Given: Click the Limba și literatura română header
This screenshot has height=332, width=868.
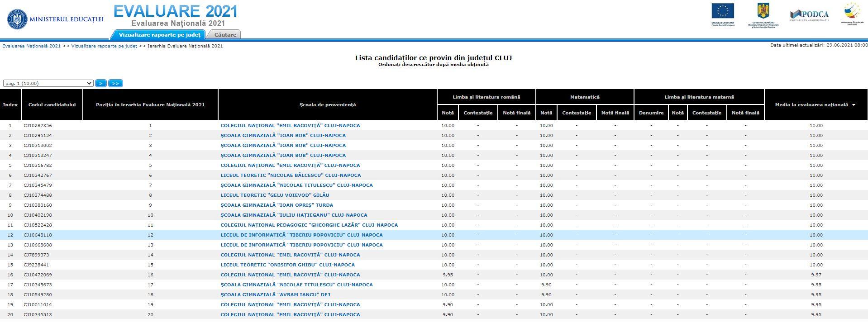Looking at the screenshot, I should click(486, 97).
